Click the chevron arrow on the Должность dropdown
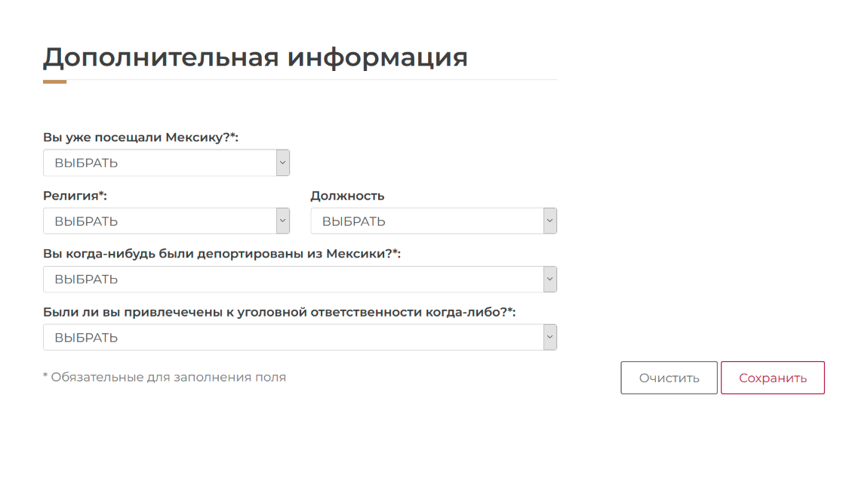 pyautogui.click(x=550, y=221)
